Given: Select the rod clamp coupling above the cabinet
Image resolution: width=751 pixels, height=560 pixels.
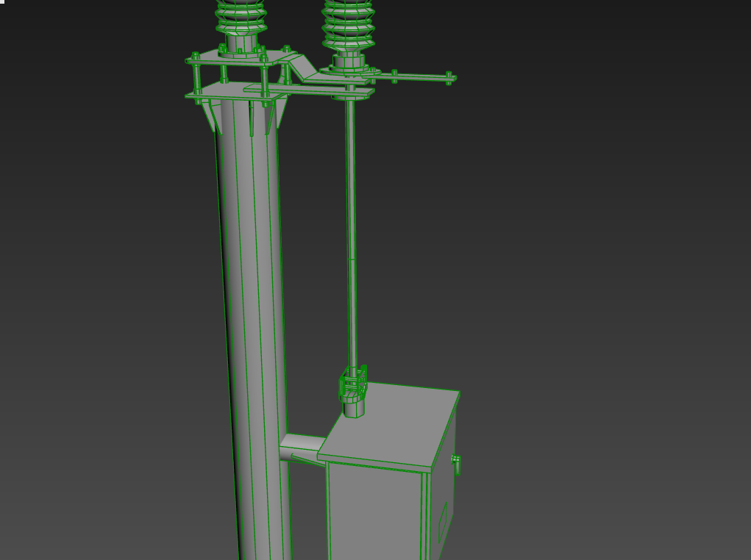Looking at the screenshot, I should (352, 385).
